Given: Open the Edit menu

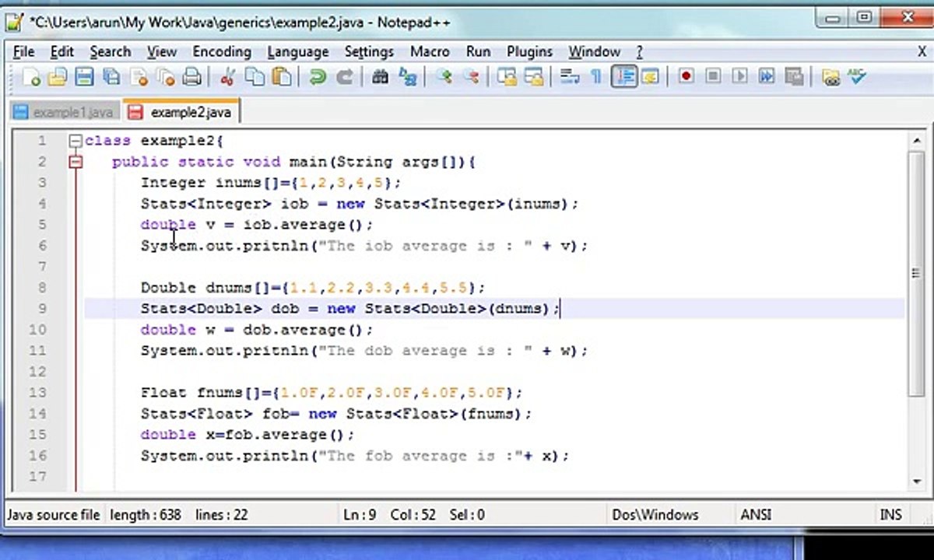Looking at the screenshot, I should pyautogui.click(x=62, y=51).
